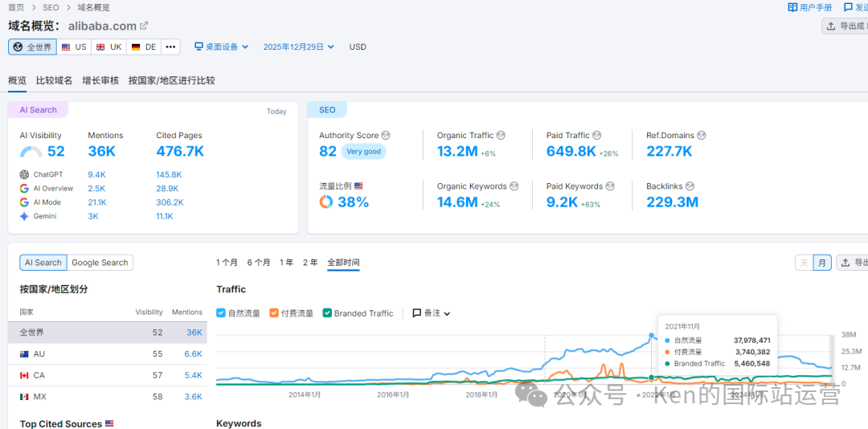Click the CA flag in country table
This screenshot has width=868, height=429.
(x=24, y=375)
